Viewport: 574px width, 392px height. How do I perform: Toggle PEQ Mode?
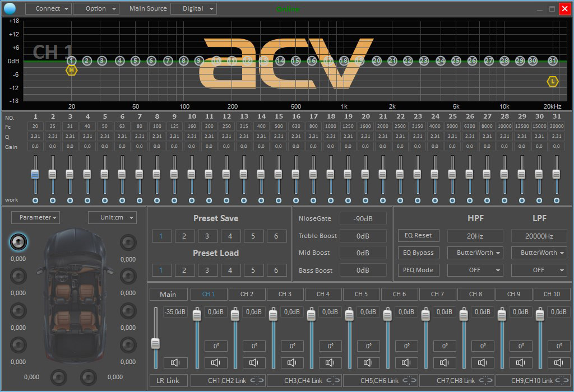coord(418,270)
